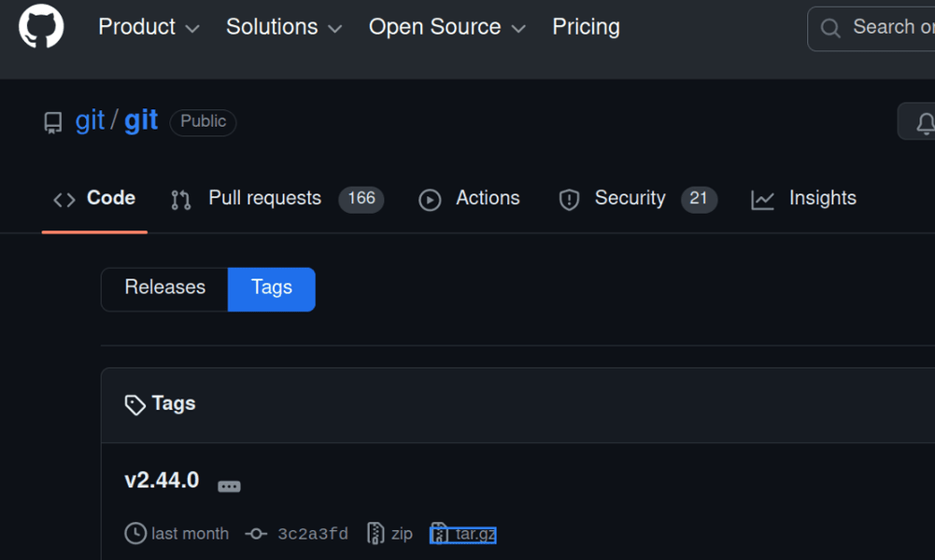Click the repository icon beside git/git
Viewport: 935px width, 560px height.
click(53, 122)
